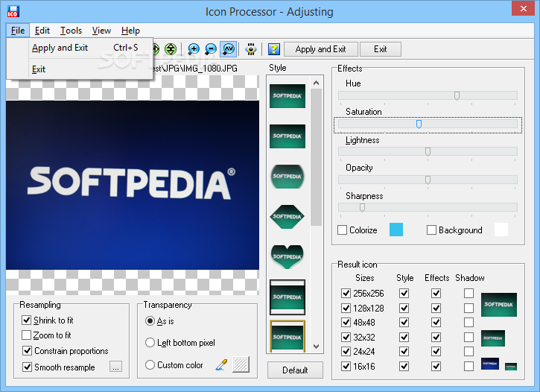The image size is (540, 392).
Task: Open the blue Colorize color swatch
Action: point(396,230)
